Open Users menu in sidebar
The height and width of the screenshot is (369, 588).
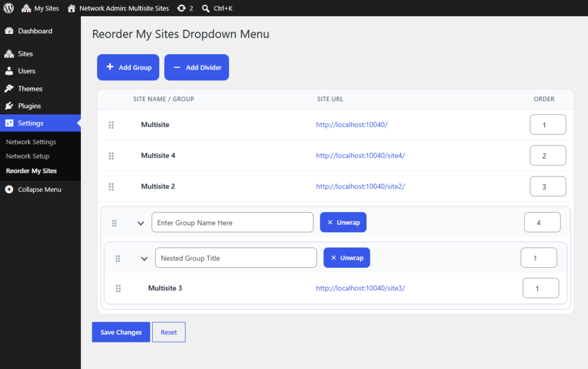tap(40, 71)
